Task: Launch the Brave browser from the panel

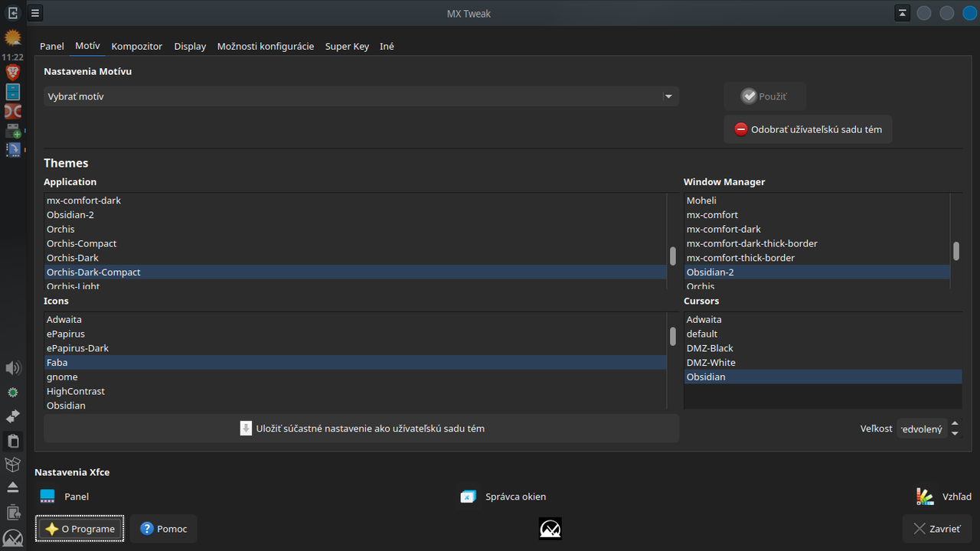Action: click(12, 73)
